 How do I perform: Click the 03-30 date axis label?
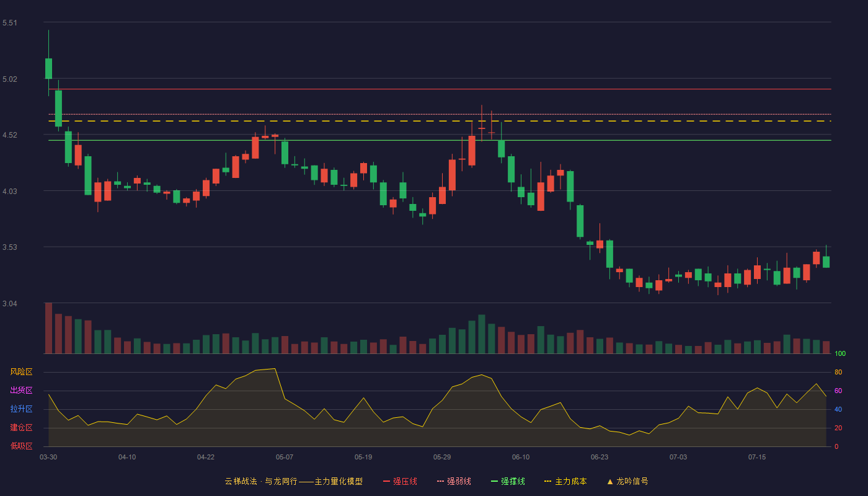click(x=48, y=457)
